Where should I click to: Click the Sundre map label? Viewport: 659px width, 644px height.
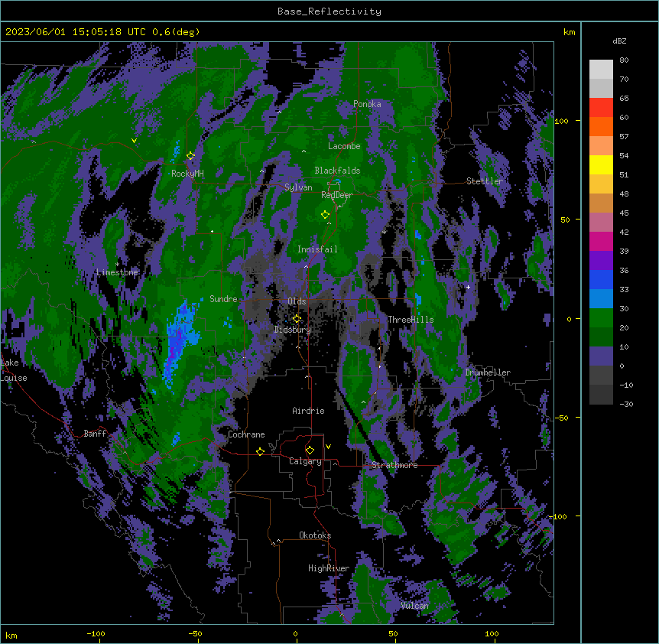tap(223, 299)
